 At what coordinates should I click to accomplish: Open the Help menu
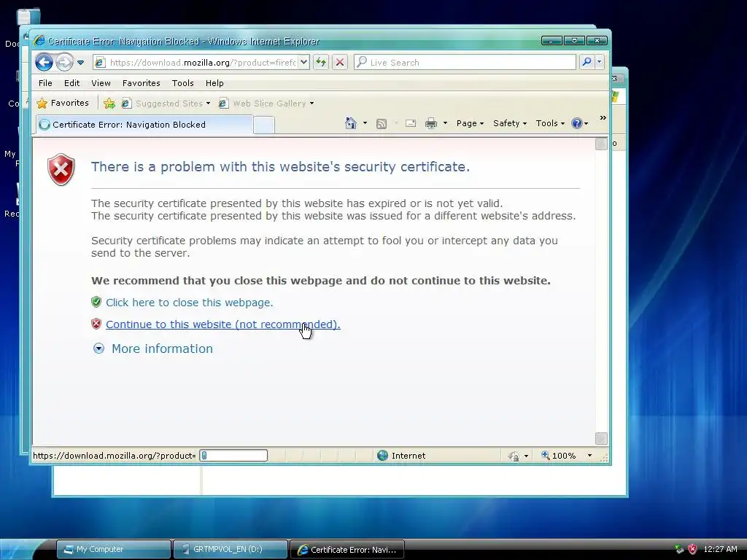(214, 83)
